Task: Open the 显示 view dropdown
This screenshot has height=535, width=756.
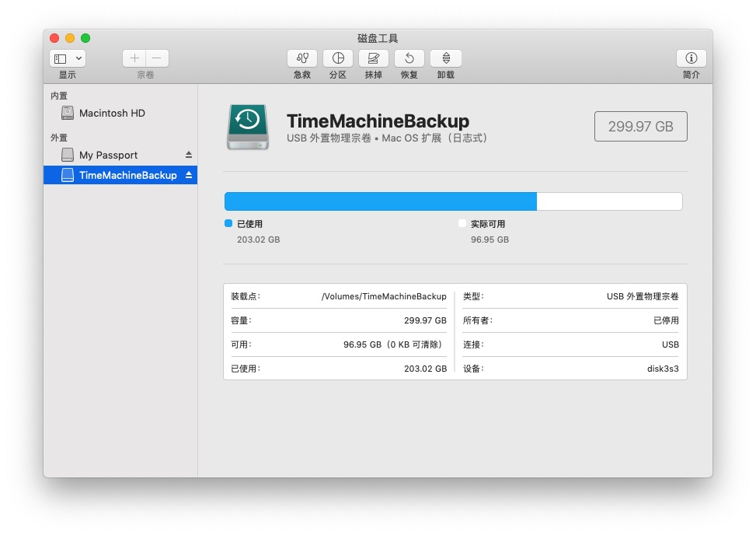Action: [68, 58]
